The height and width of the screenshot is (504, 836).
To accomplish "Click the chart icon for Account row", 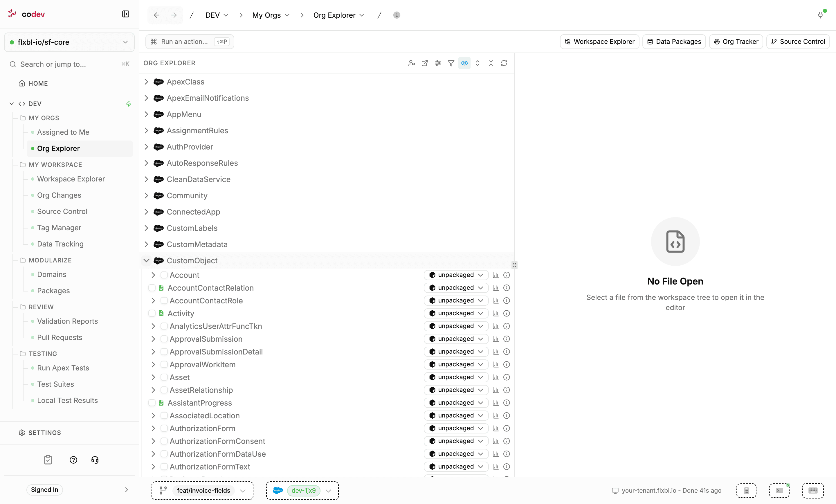I will point(495,275).
